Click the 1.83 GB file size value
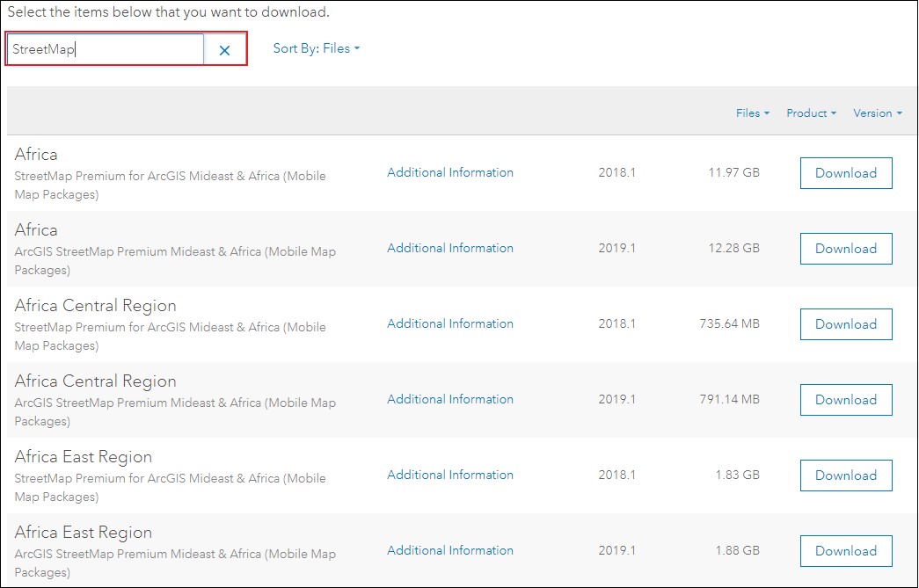Screen dimensions: 919x588 click(x=737, y=475)
